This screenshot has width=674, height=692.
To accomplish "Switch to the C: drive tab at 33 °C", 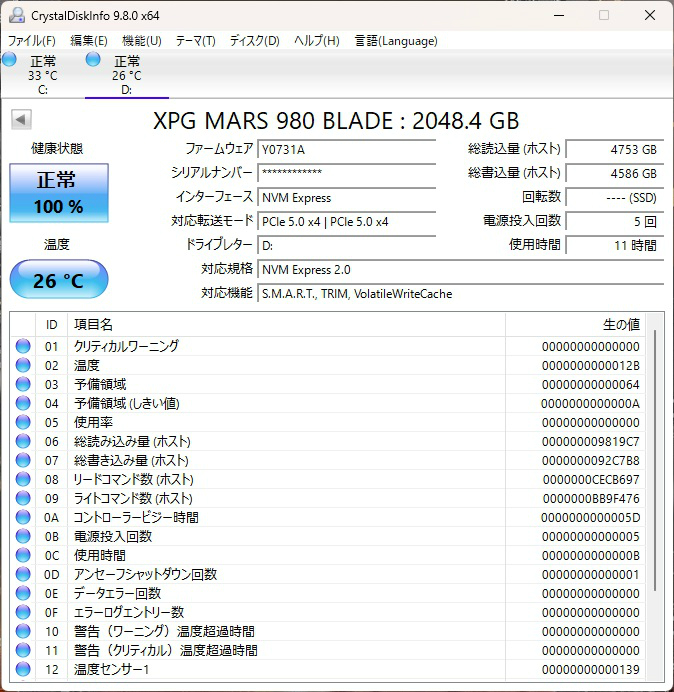I will (x=42, y=75).
